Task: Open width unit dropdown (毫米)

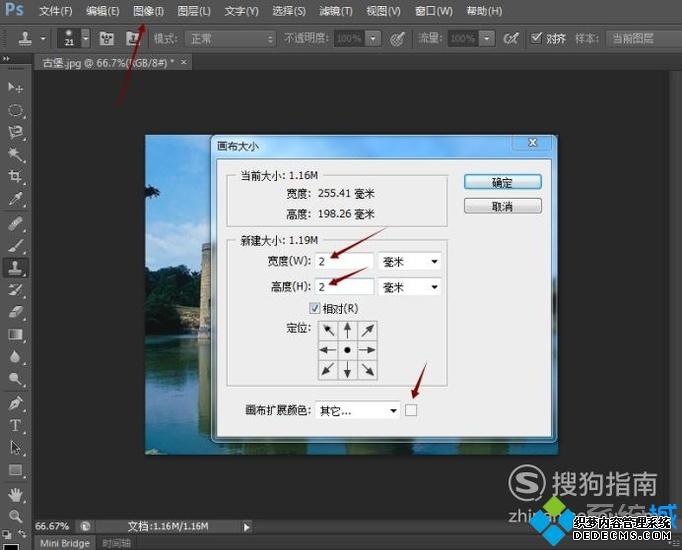Action: (409, 261)
